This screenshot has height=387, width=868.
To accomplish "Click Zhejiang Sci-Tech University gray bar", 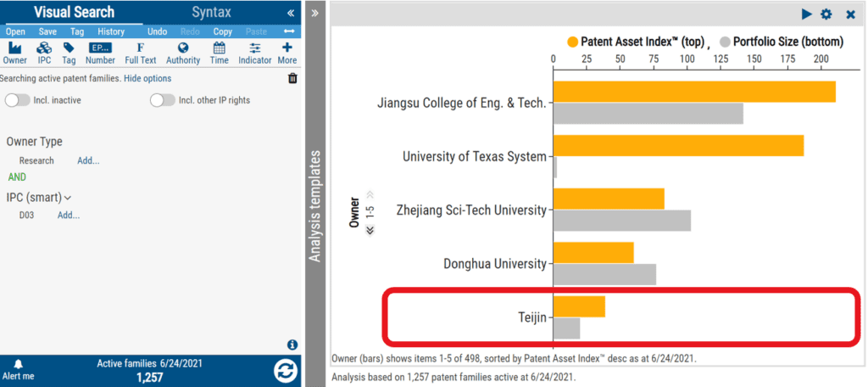I will pos(621,221).
